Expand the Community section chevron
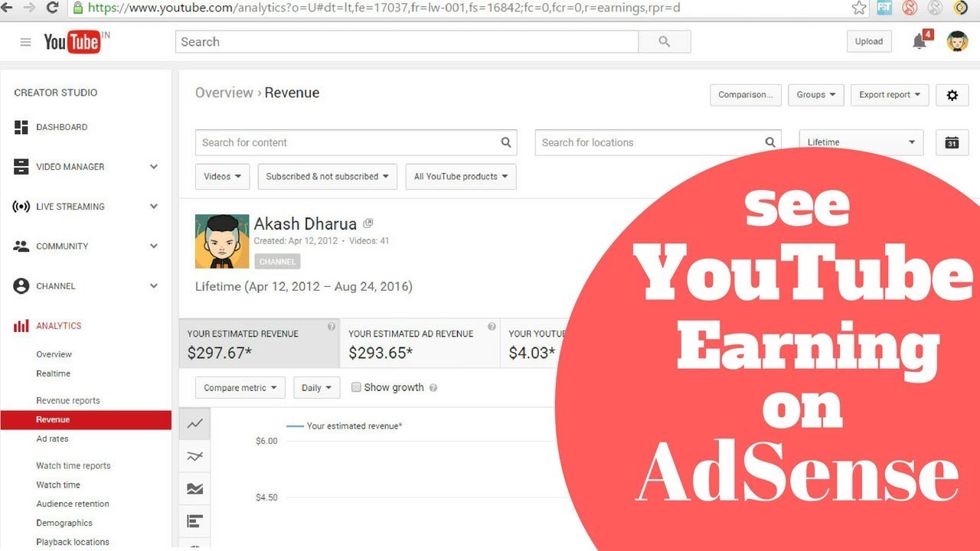 [x=154, y=246]
